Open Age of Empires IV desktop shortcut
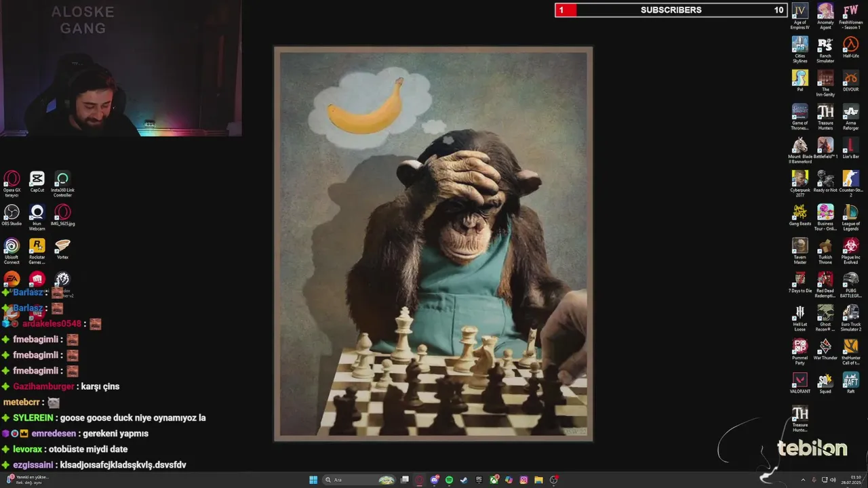 pyautogui.click(x=800, y=16)
